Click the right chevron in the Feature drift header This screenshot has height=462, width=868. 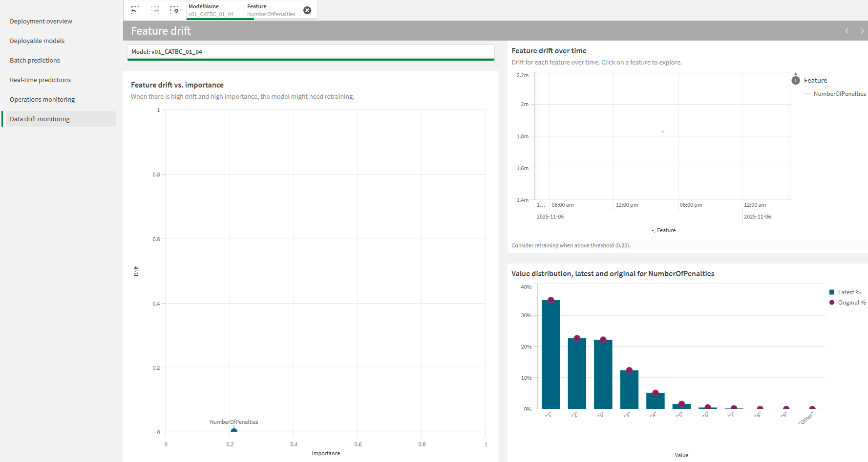click(x=862, y=30)
